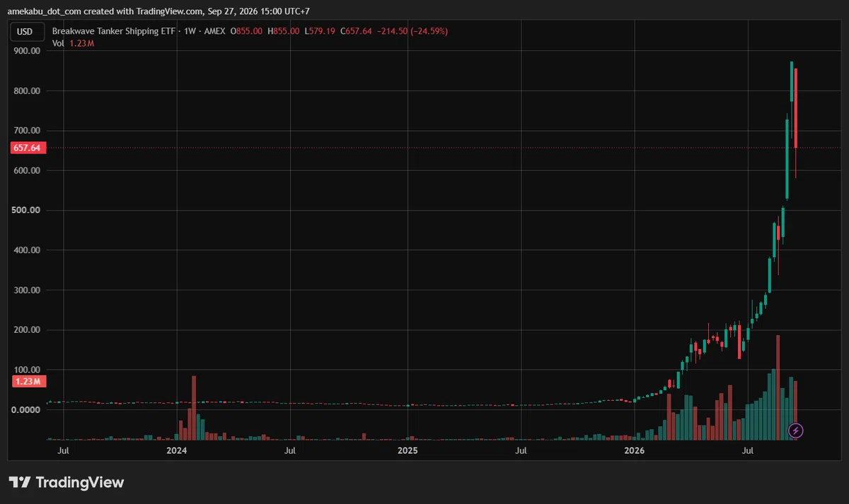
Task: Click the 900.00 price axis label
Action: [27, 51]
